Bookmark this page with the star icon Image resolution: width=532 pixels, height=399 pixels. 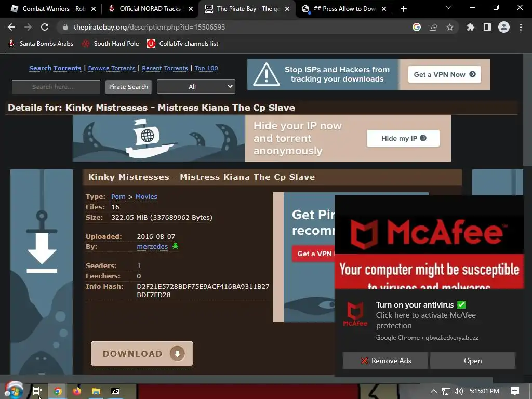coord(450,27)
